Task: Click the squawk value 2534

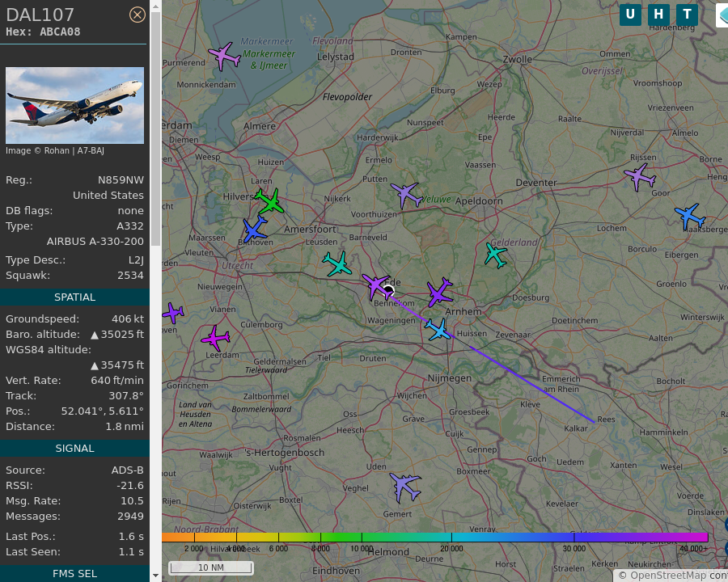Action: pos(130,275)
